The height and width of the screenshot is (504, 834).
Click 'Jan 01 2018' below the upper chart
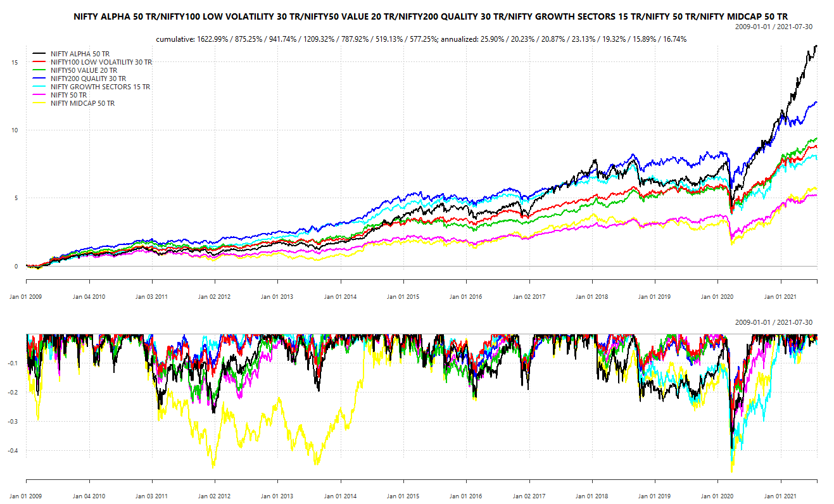591,296
